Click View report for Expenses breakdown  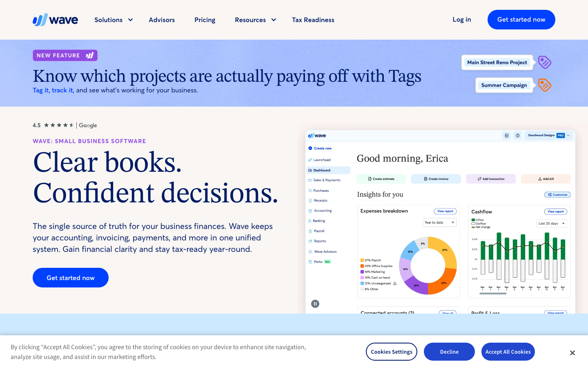click(445, 211)
